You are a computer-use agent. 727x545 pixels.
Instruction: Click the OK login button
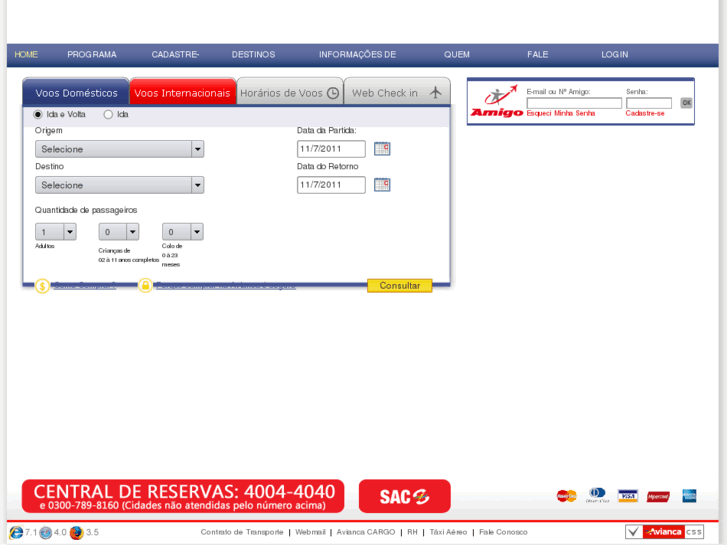686,103
